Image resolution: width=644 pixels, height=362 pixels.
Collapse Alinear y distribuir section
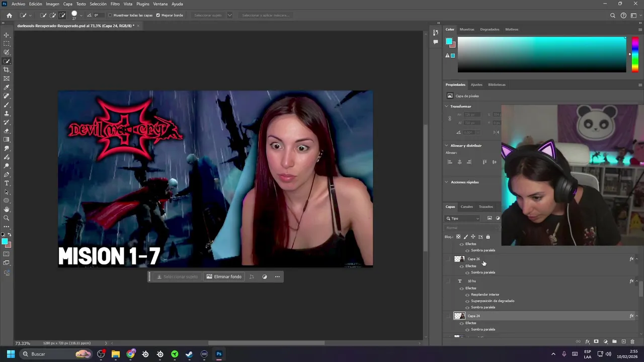point(446,146)
